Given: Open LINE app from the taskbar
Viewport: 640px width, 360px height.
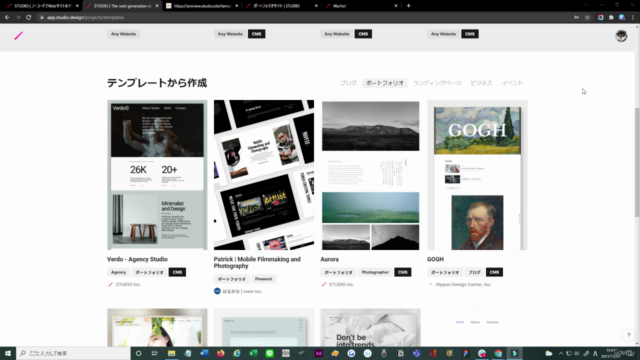Looking at the screenshot, I should point(269,353).
